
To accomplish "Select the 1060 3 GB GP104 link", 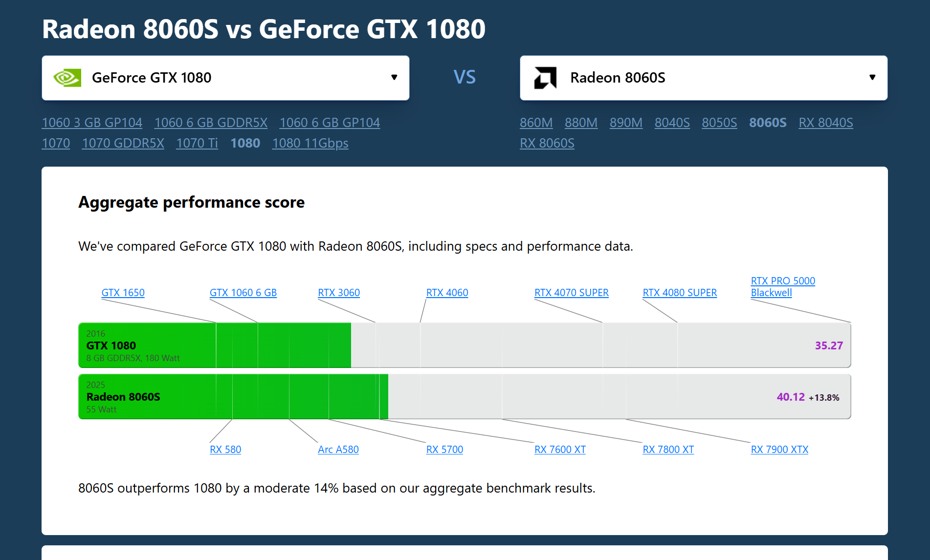I will coord(92,123).
